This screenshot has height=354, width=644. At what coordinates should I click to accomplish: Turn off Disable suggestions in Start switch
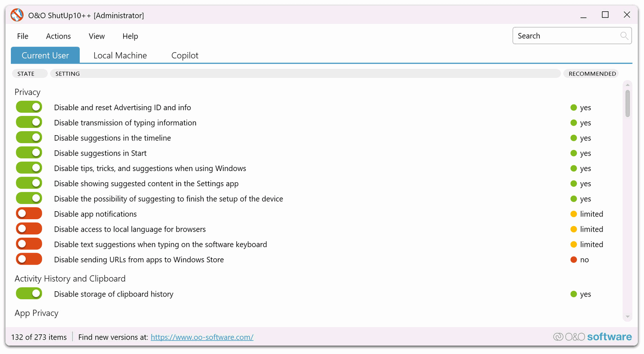coord(29,153)
